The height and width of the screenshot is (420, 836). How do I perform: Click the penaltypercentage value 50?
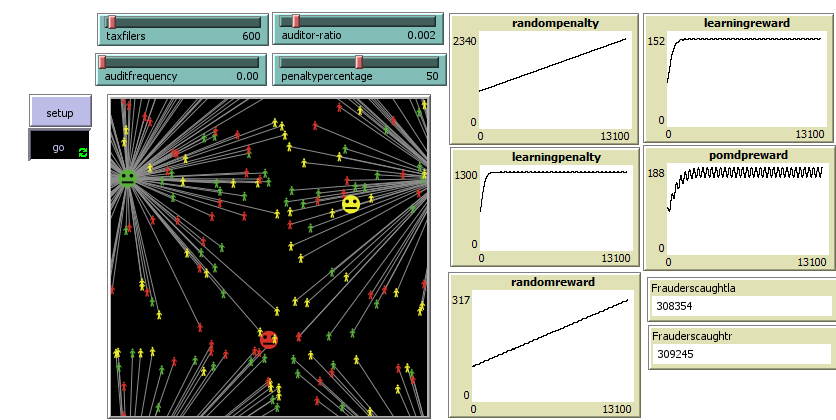point(431,76)
